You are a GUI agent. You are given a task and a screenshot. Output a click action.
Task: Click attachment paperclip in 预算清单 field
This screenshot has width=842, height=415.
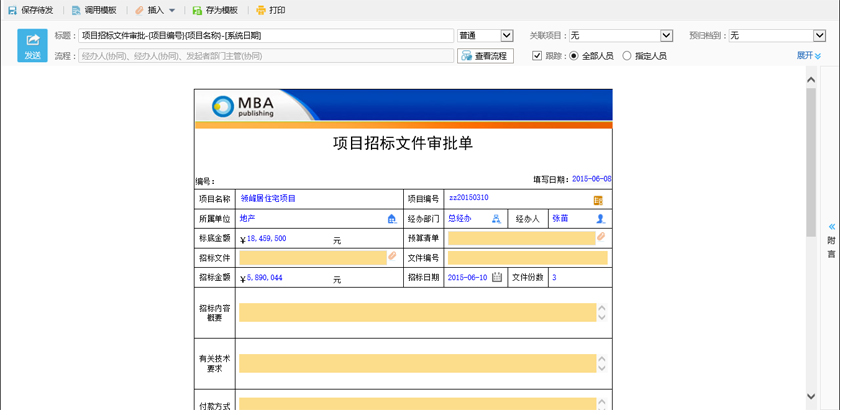coord(601,237)
